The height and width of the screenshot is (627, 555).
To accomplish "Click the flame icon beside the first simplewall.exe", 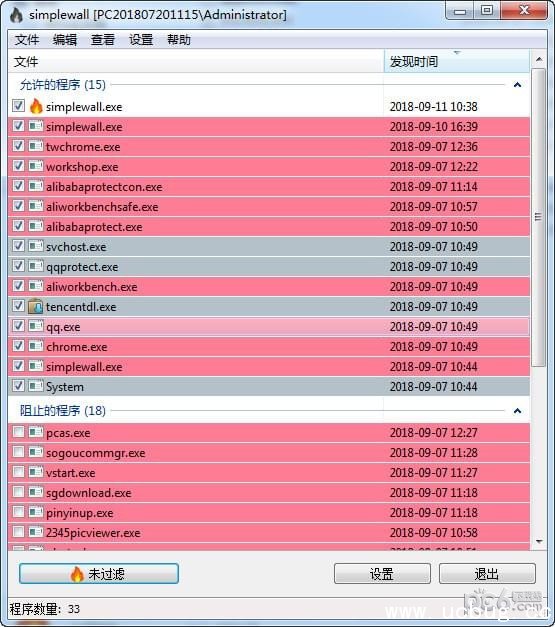I will click(x=36, y=106).
